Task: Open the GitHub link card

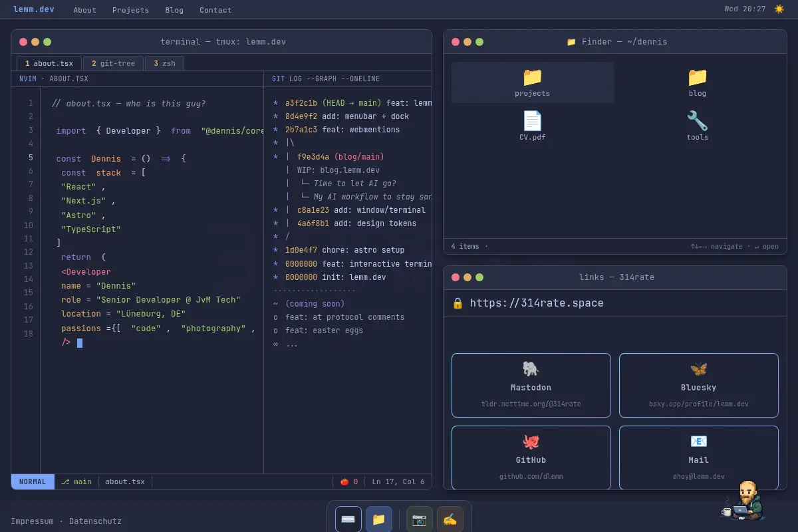Action: [531, 458]
